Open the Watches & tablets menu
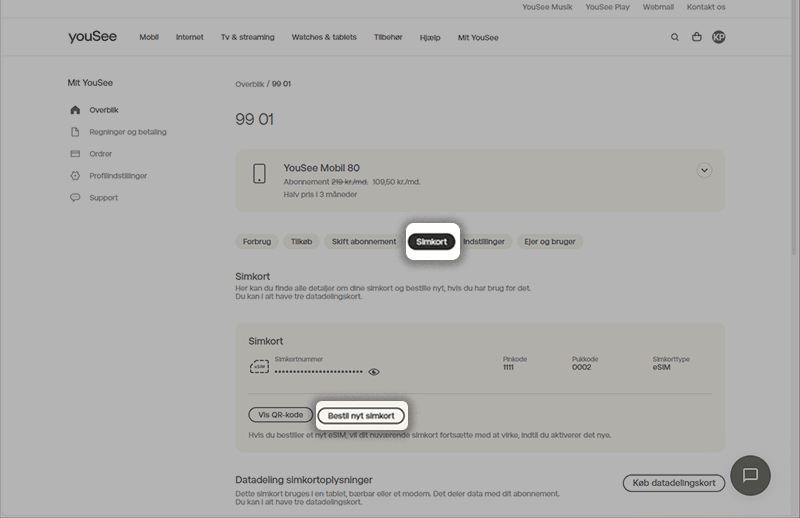 coord(322,38)
